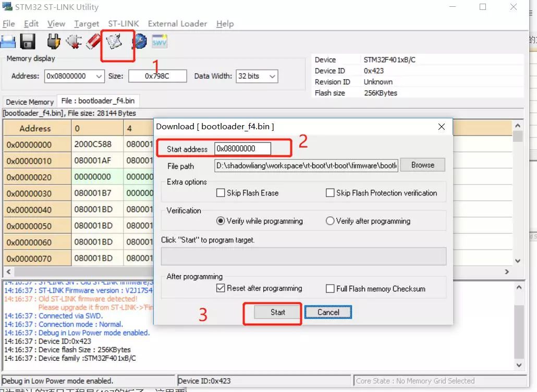
Task: Open the Help menu
Action: coord(225,23)
